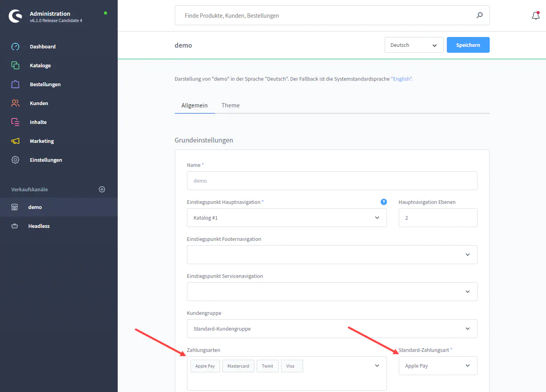
Task: Click the Speichern button
Action: pyautogui.click(x=468, y=45)
